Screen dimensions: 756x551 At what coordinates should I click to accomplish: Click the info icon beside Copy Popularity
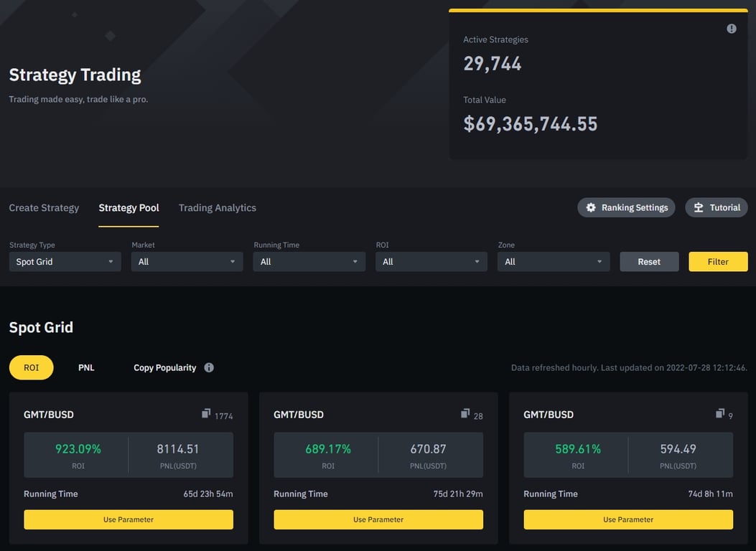(x=208, y=367)
